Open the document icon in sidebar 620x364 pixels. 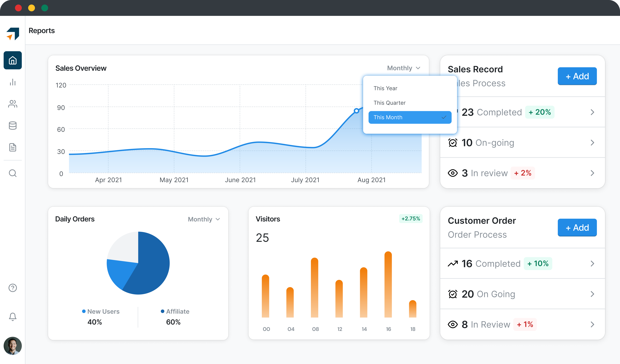[x=13, y=147]
